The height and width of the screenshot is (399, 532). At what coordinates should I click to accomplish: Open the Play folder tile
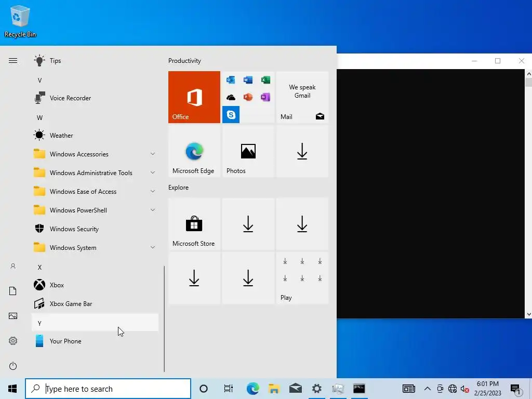pos(302,278)
